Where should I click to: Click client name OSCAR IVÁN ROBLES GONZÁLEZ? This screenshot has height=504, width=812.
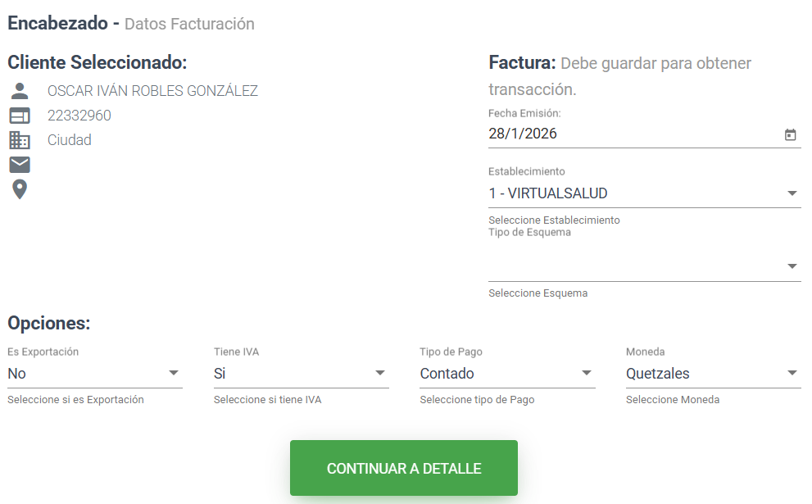pyautogui.click(x=152, y=91)
